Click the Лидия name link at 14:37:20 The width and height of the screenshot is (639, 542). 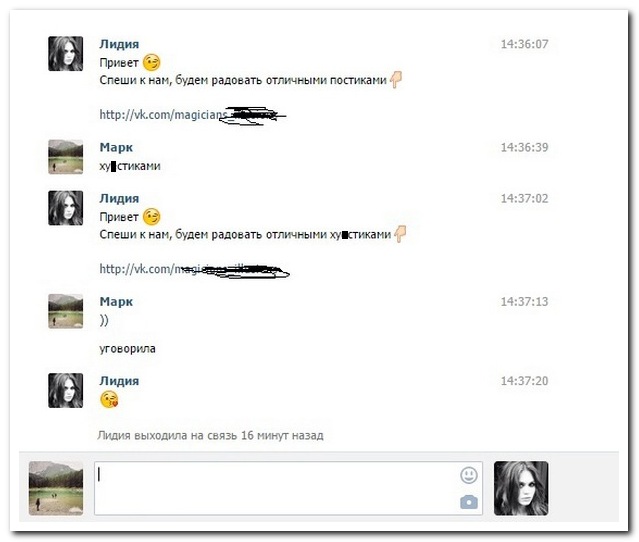click(x=119, y=381)
